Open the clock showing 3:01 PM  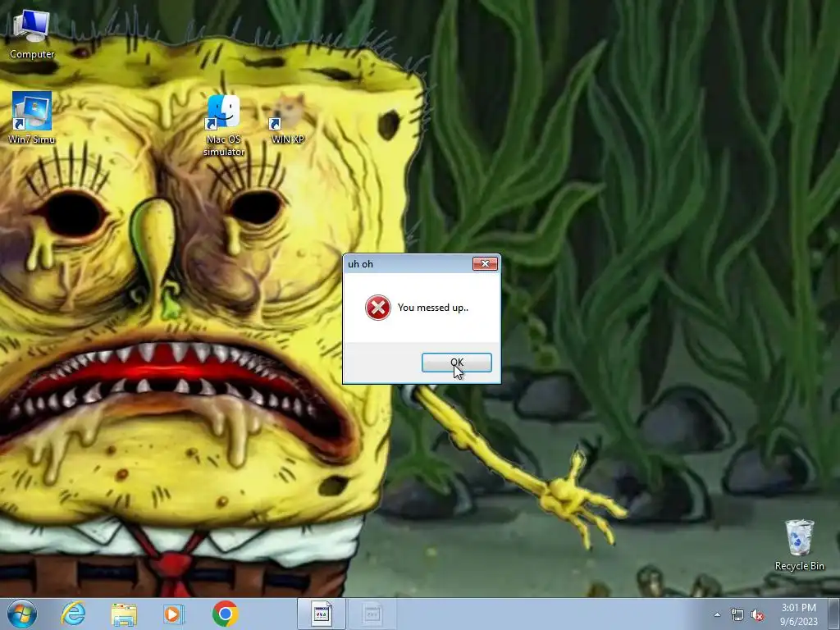(x=799, y=614)
